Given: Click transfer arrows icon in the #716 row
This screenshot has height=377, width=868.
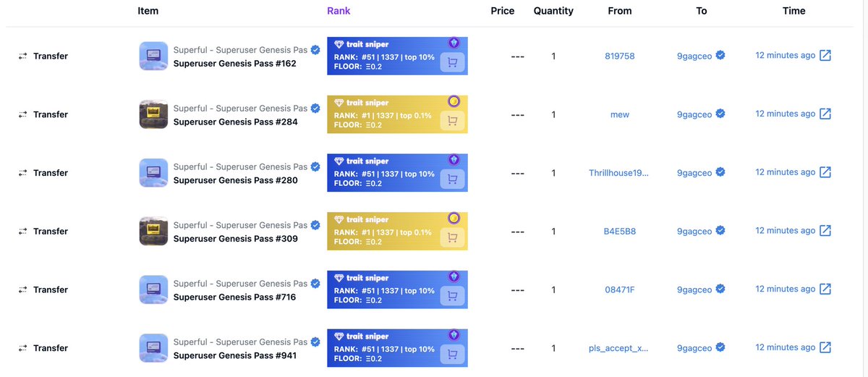Looking at the screenshot, I should [23, 290].
